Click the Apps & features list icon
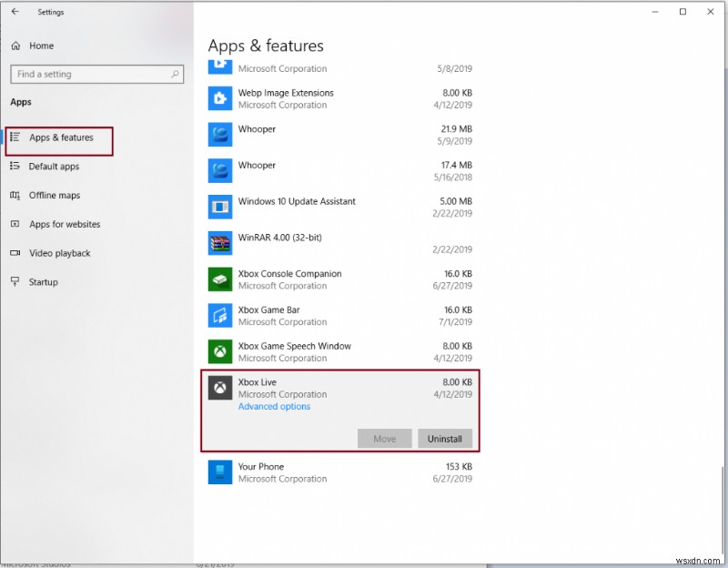 click(x=15, y=137)
